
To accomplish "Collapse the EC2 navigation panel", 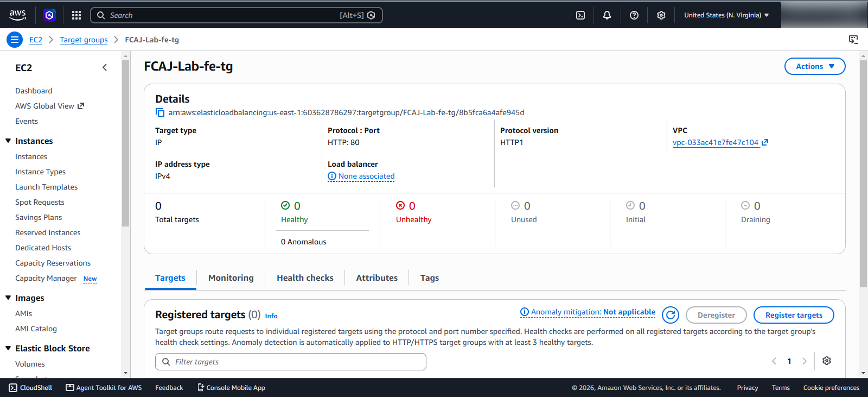I will click(x=105, y=67).
